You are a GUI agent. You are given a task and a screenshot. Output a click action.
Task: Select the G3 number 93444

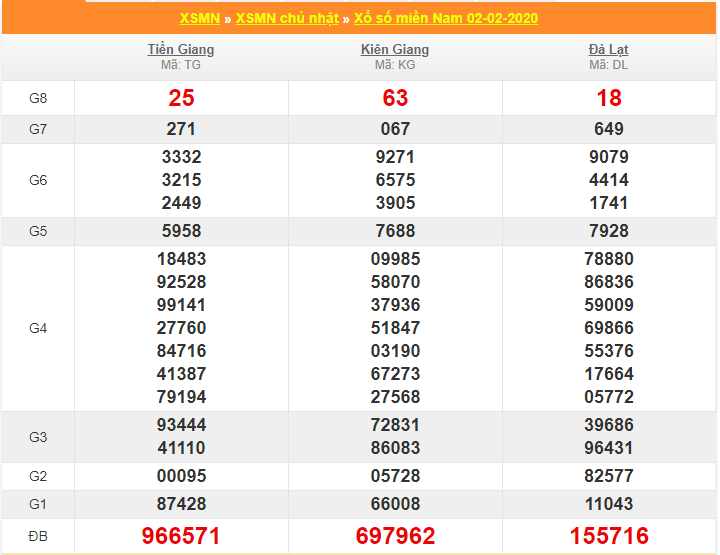[x=181, y=425]
